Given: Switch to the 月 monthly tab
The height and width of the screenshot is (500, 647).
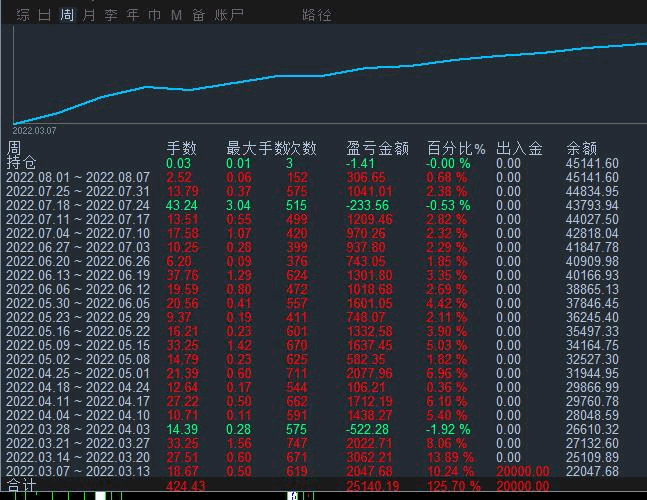Looking at the screenshot, I should 89,15.
